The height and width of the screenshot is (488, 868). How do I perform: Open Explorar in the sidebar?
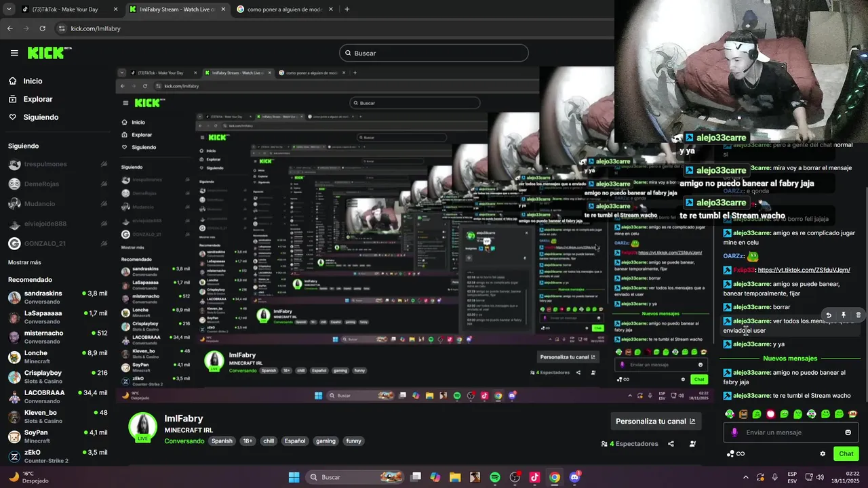pyautogui.click(x=37, y=99)
